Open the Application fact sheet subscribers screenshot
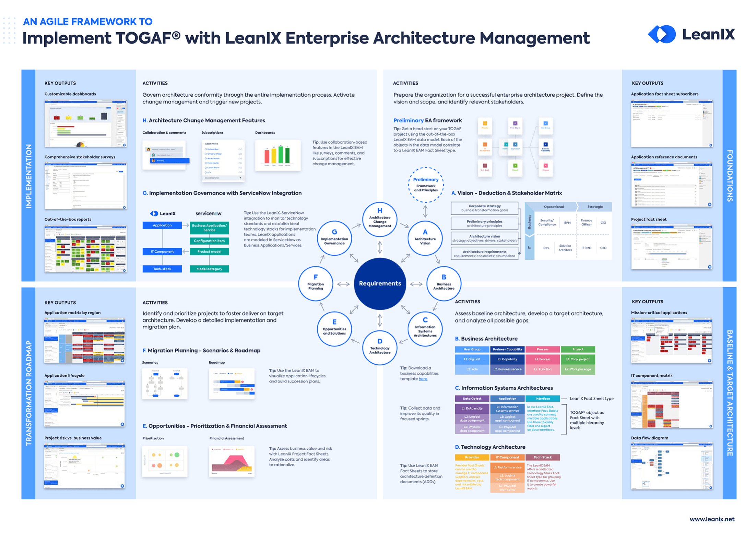Image resolution: width=756 pixels, height=534 pixels. point(672,124)
